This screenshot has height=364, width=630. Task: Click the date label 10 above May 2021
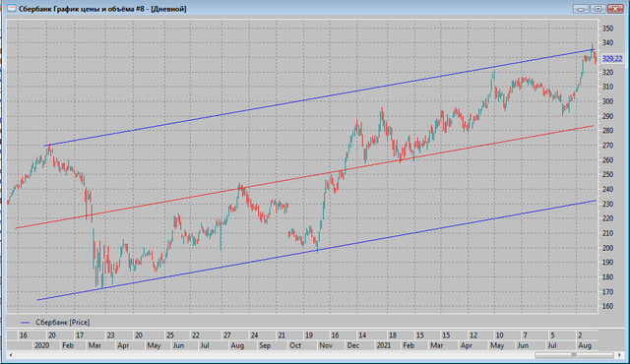pos(499,335)
